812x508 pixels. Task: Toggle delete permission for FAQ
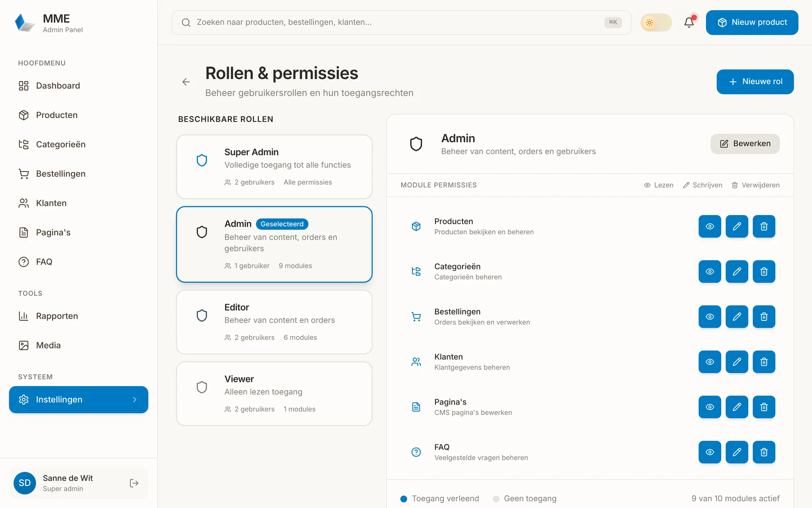764,452
